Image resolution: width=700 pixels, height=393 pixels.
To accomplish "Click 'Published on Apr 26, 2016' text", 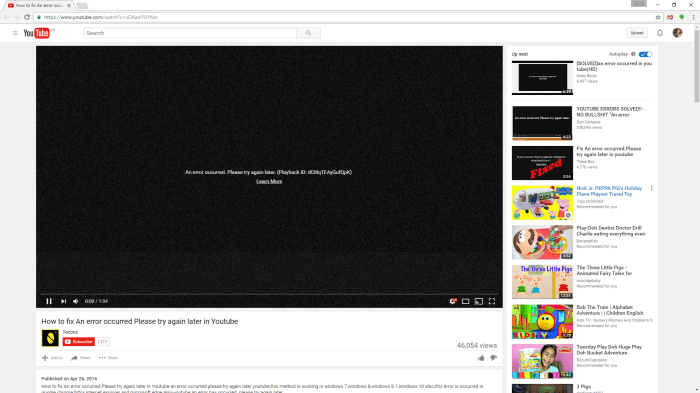I will [x=69, y=378].
